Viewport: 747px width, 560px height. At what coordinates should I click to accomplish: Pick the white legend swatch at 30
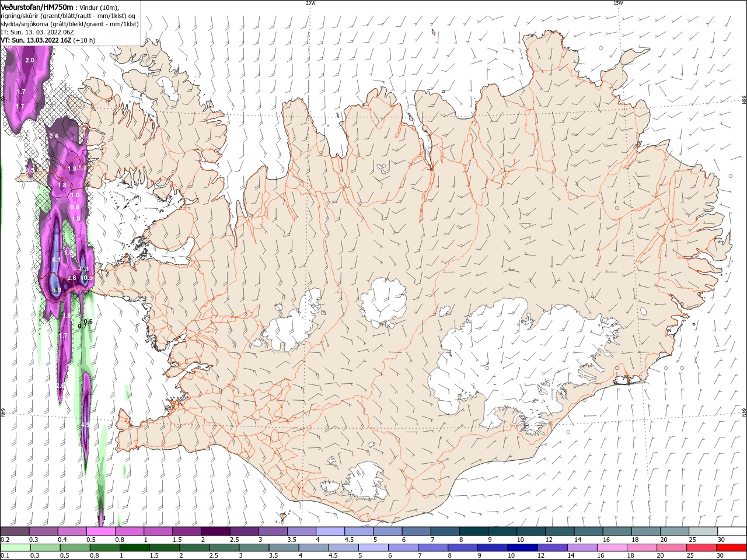[x=732, y=531]
